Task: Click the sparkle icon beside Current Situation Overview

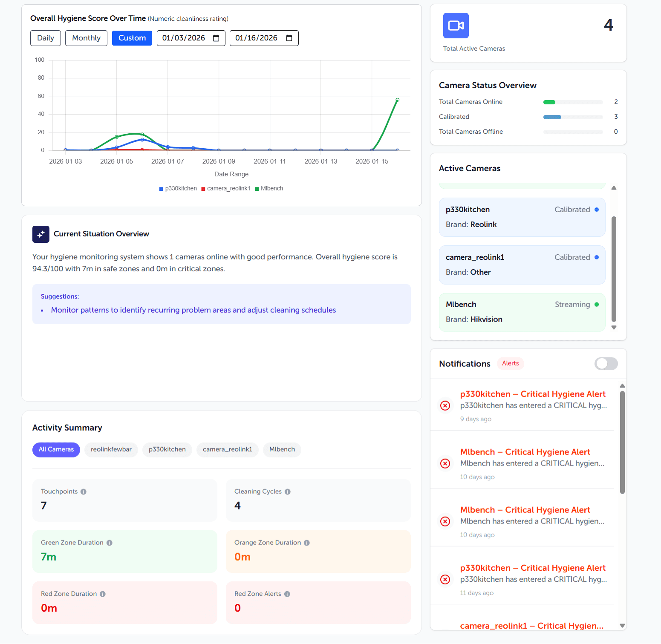Action: (x=40, y=234)
